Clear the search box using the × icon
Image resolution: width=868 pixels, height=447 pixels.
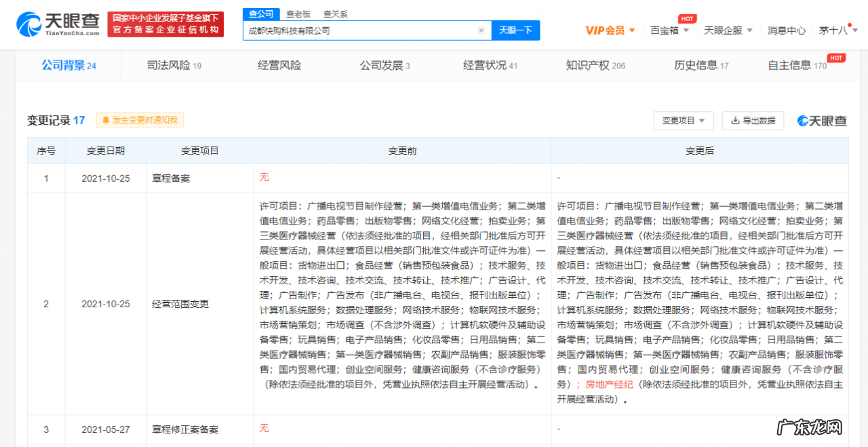coord(481,31)
